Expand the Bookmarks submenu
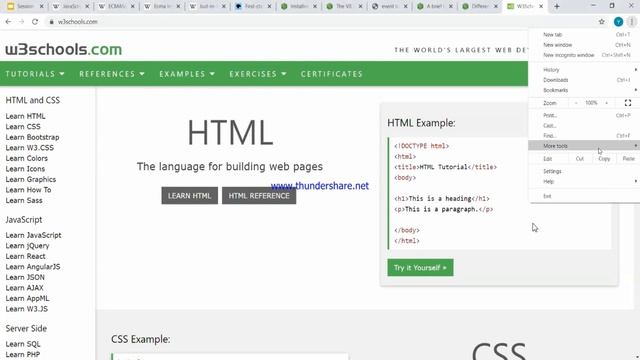This screenshot has height=360, width=640. [x=584, y=90]
